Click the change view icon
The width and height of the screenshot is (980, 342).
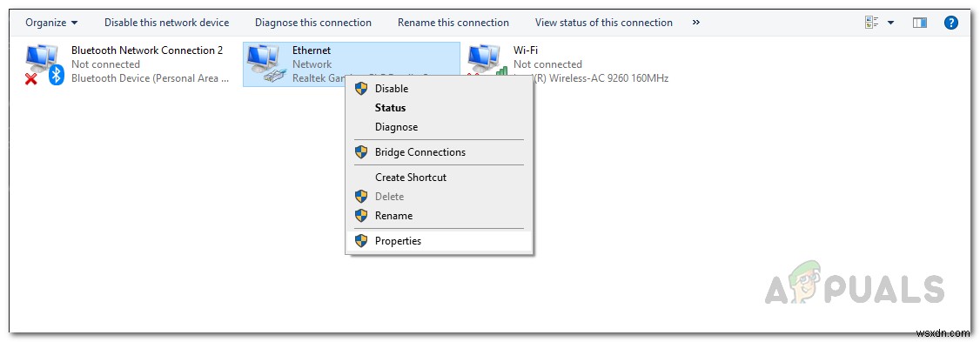tap(872, 23)
